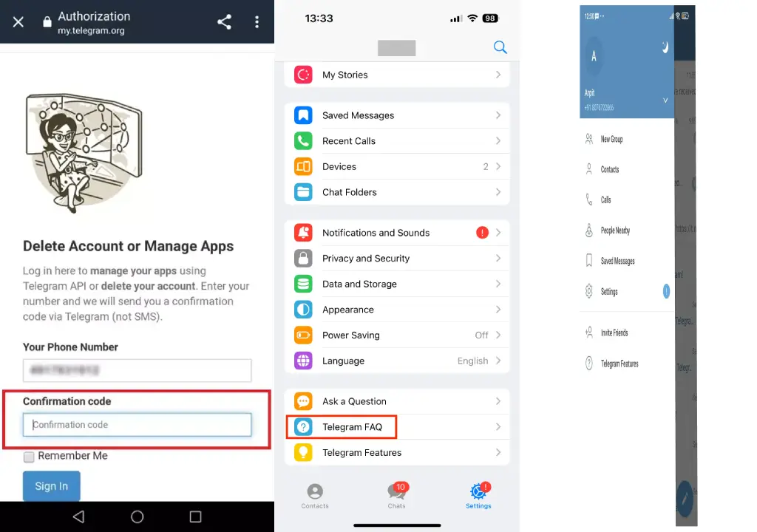Open Power Saving setting showing Off
Screen dimensions: 757x532
coord(396,335)
